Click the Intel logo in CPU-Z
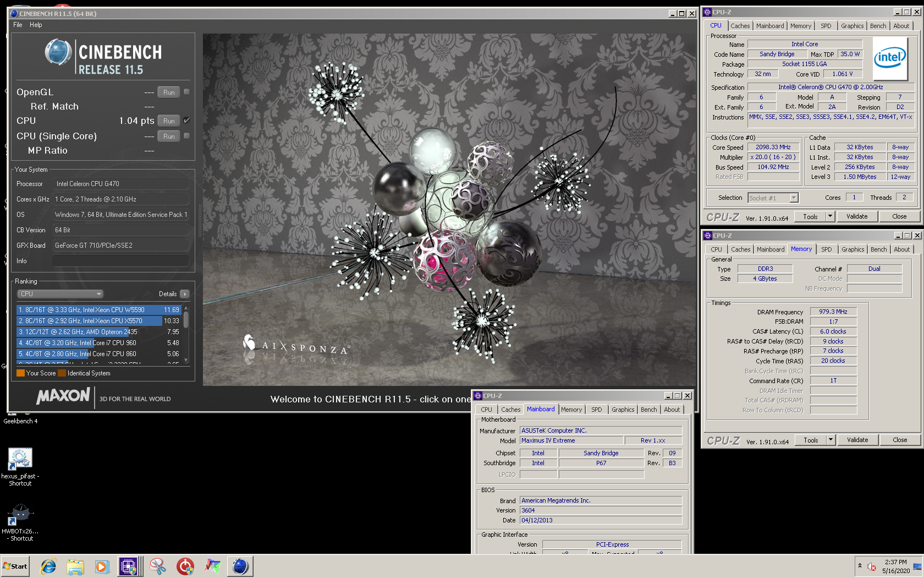This screenshot has height=578, width=924. tap(890, 58)
